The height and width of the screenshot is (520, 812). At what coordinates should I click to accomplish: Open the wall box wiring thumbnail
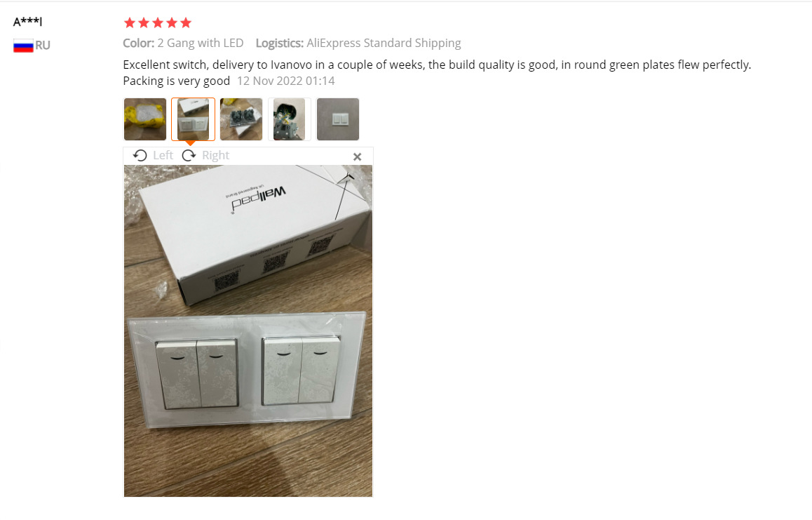(x=290, y=119)
